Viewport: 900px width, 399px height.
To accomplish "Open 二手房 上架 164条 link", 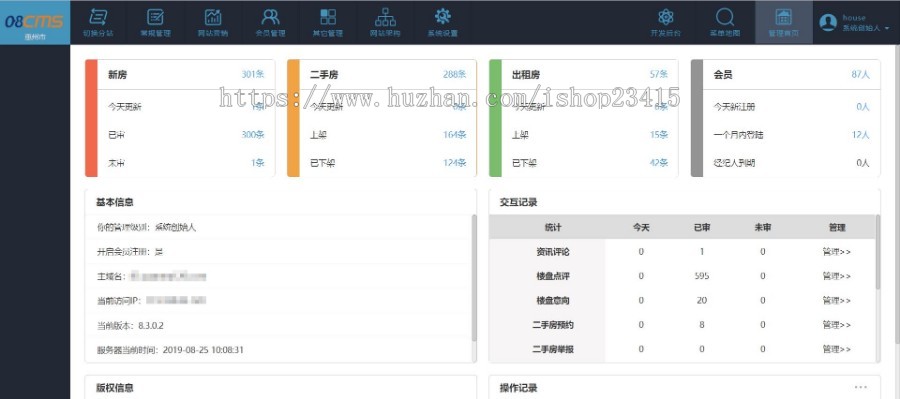I will point(455,134).
